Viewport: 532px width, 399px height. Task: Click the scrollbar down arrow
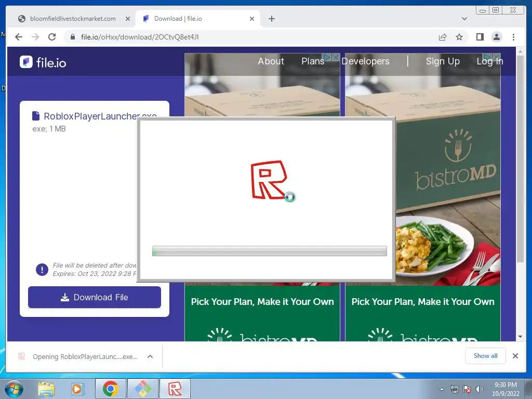pyautogui.click(x=520, y=337)
